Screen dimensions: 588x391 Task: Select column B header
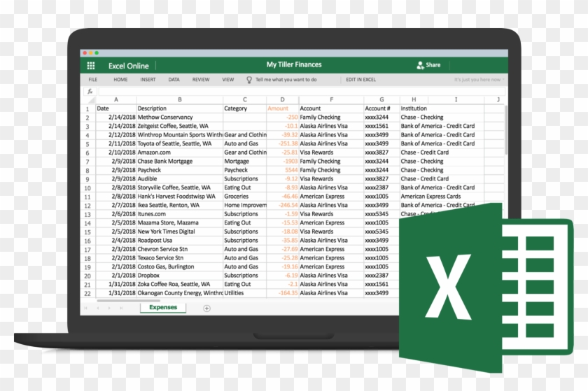180,100
